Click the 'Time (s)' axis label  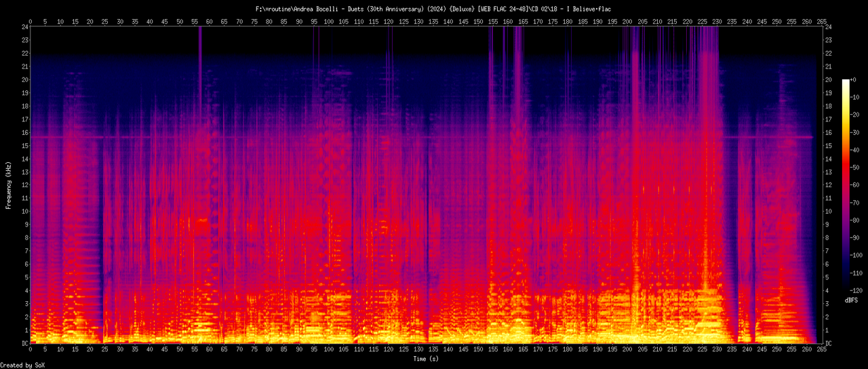point(426,358)
